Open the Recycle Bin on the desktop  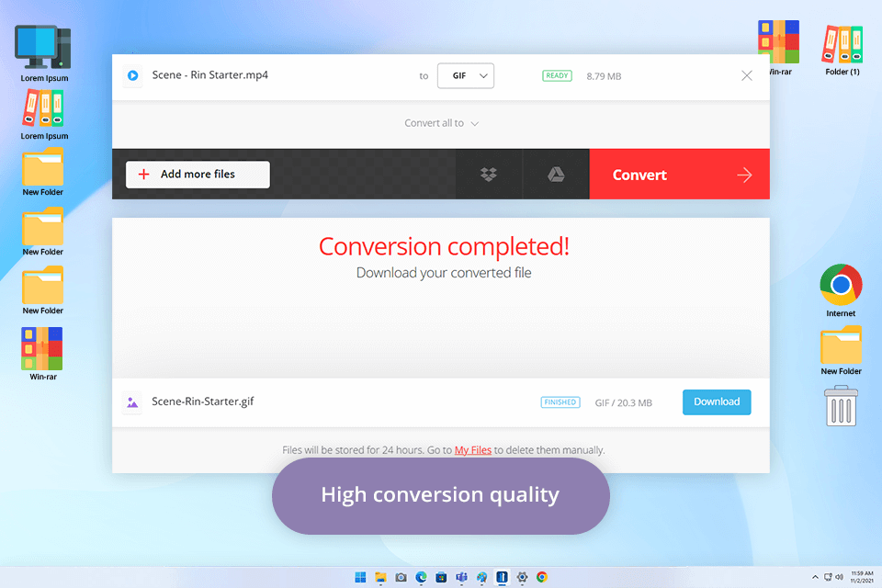[841, 406]
